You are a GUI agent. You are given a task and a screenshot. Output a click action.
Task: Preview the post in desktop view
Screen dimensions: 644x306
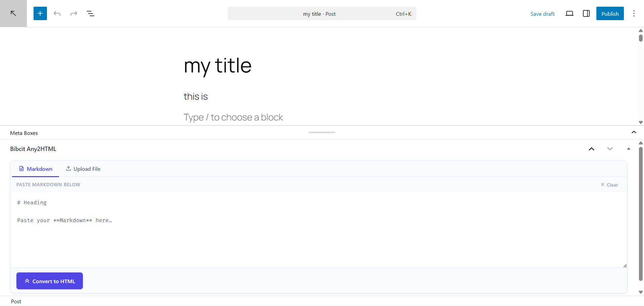tap(570, 13)
